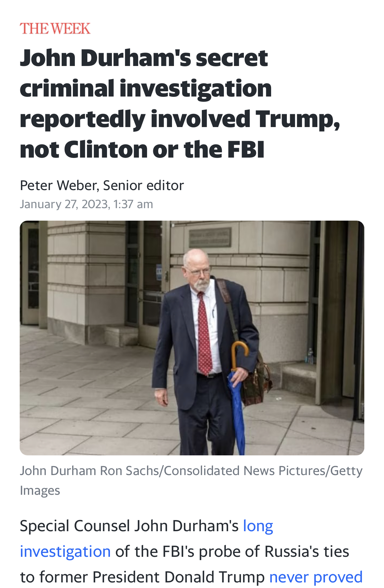Click the small blue sign by the door
Image resolution: width=384 pixels, height=588 pixels.
click(159, 272)
